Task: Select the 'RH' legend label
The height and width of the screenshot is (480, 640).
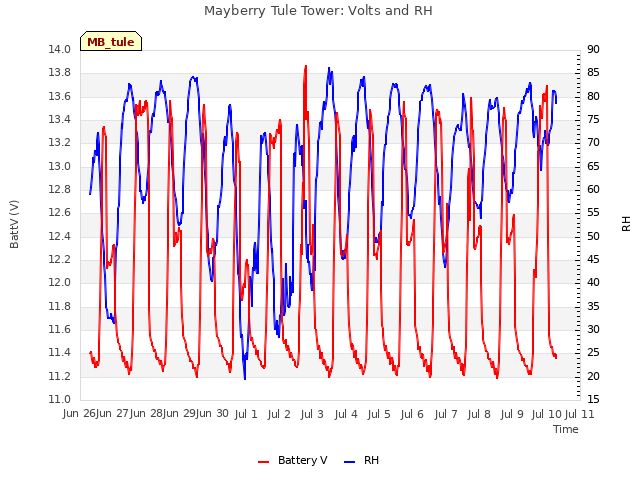Action: click(371, 460)
